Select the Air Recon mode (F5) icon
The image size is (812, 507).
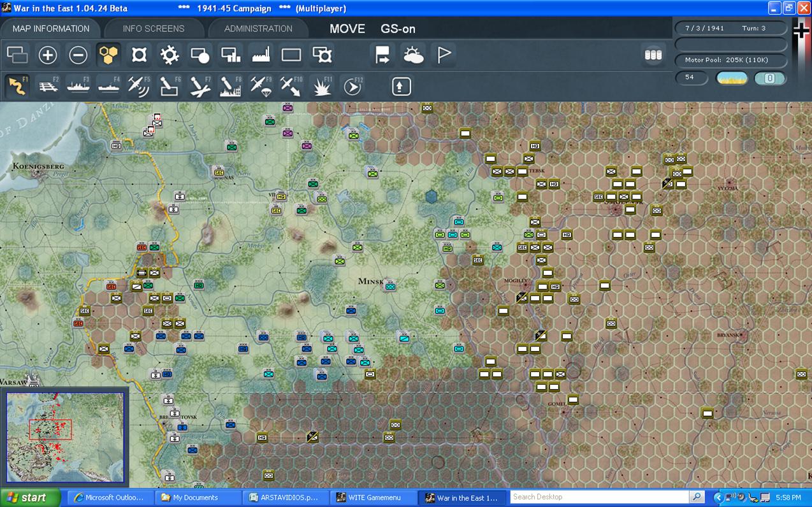[139, 86]
